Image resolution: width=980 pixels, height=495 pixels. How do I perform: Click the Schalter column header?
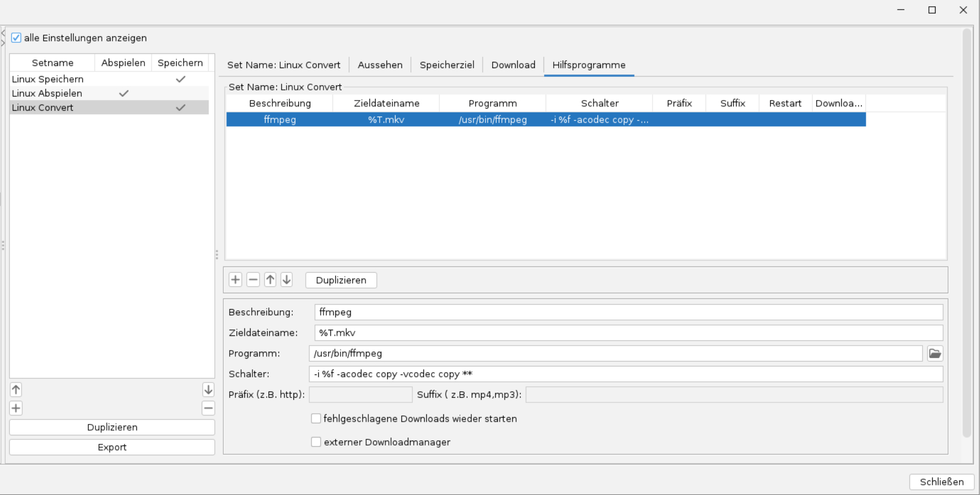click(600, 103)
